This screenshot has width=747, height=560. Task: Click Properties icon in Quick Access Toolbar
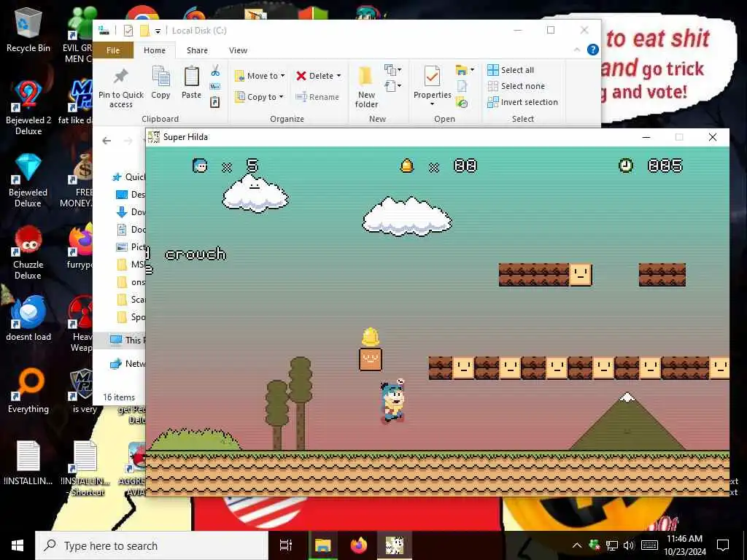[128, 31]
